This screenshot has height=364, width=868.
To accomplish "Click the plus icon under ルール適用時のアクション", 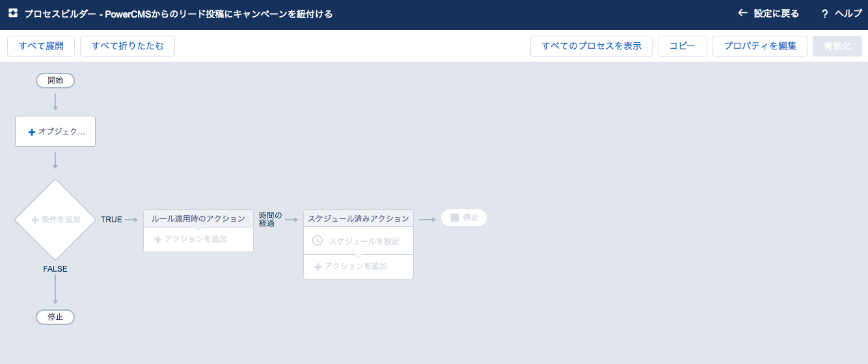I will click(x=157, y=240).
